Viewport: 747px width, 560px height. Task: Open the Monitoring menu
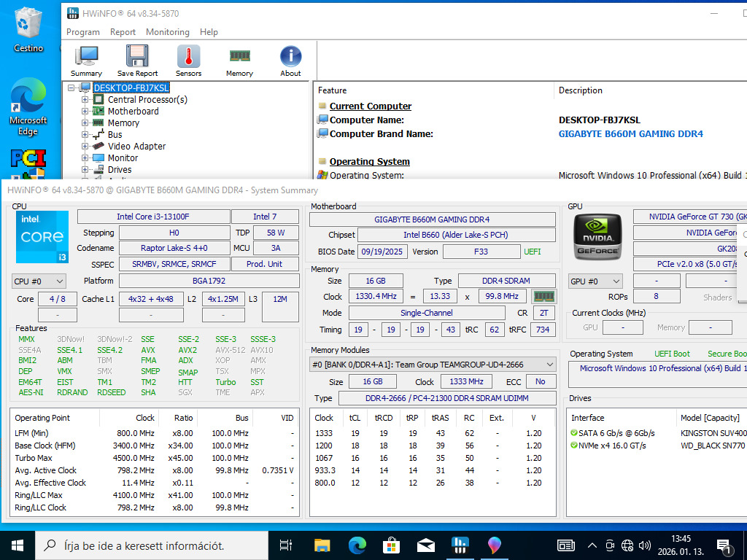168,32
